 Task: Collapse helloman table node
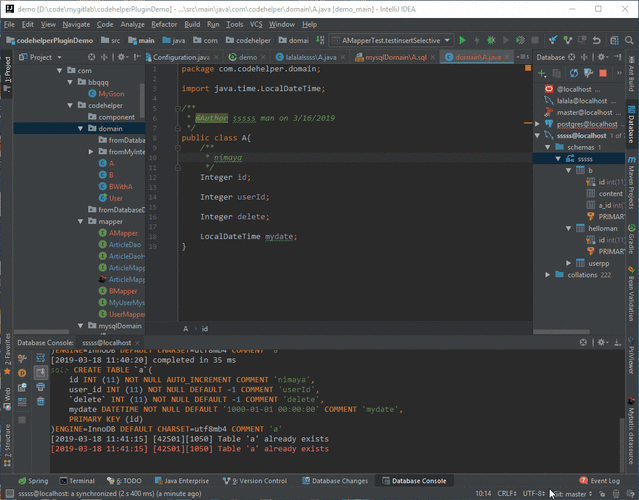point(568,228)
